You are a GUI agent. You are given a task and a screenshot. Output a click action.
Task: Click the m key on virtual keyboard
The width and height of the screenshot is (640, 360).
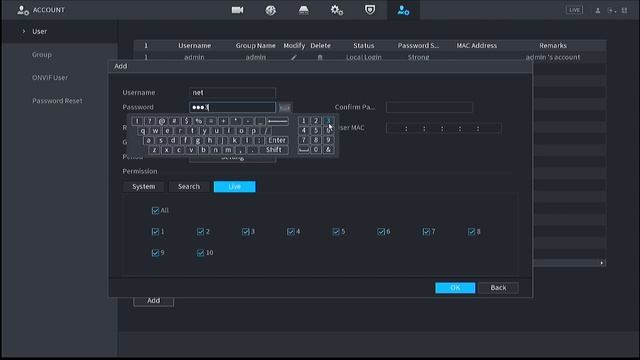pyautogui.click(x=228, y=150)
